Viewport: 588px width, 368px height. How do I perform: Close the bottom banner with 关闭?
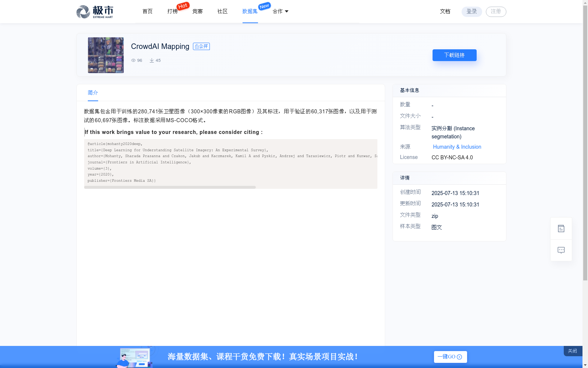pyautogui.click(x=573, y=351)
